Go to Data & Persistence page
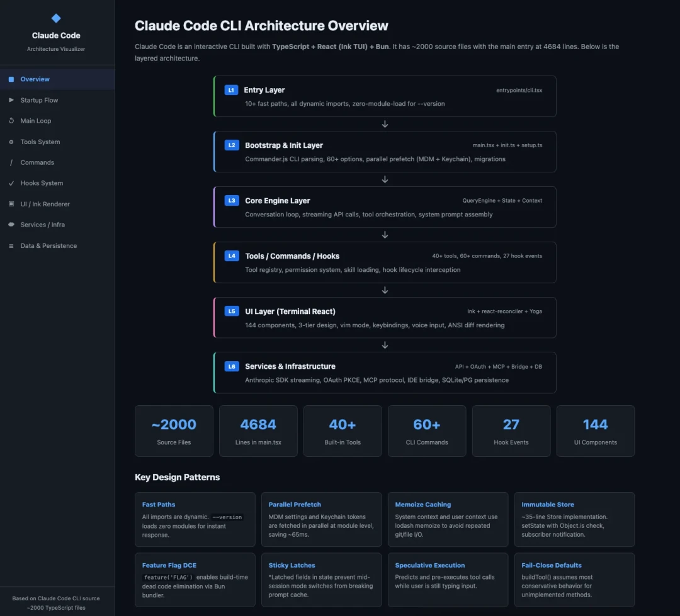 (x=57, y=246)
